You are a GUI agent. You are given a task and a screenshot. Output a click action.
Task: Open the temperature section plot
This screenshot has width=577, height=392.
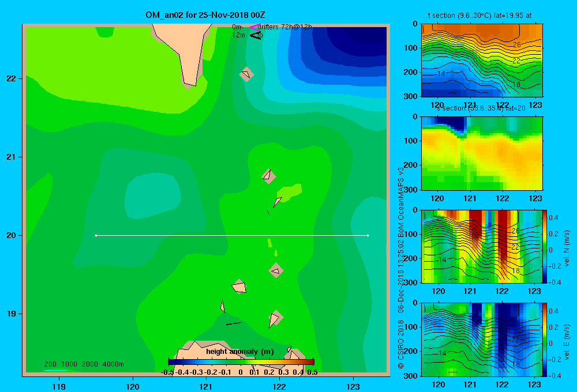pyautogui.click(x=482, y=61)
